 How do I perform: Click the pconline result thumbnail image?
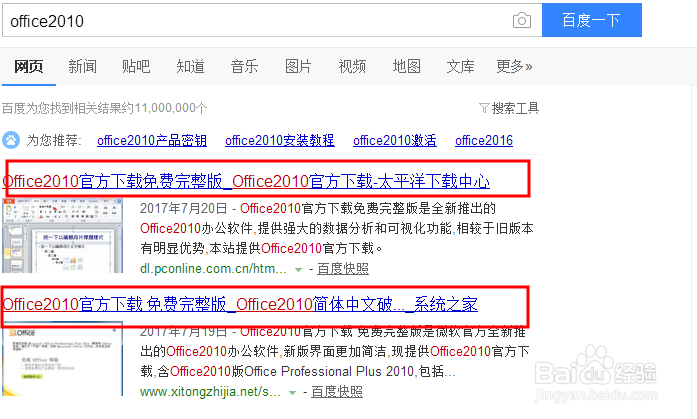click(62, 235)
